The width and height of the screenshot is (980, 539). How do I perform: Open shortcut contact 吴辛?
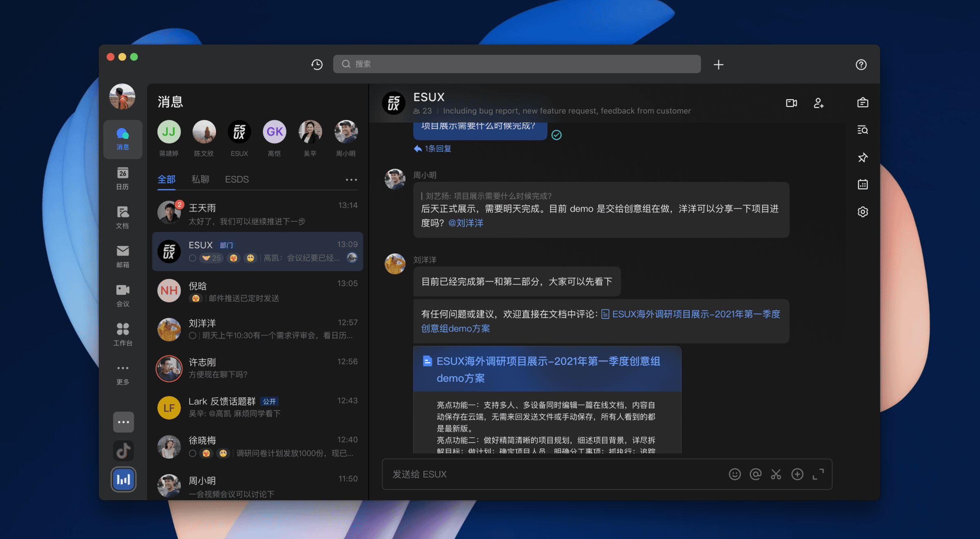point(310,139)
